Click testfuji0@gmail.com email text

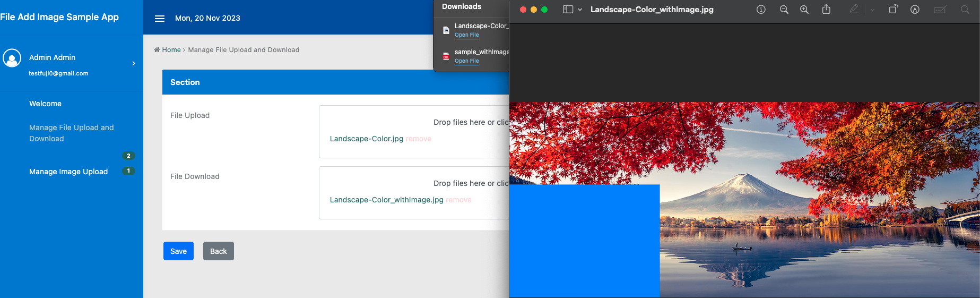pyautogui.click(x=58, y=73)
